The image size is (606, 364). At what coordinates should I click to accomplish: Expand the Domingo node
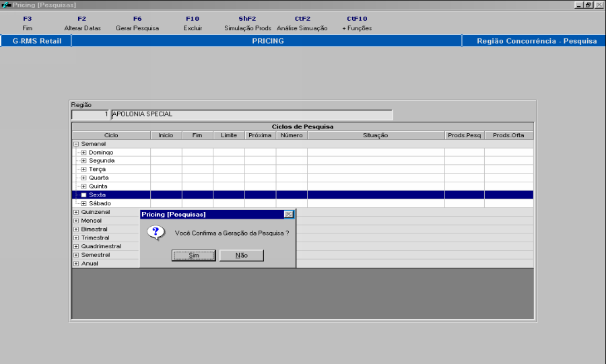83,153
